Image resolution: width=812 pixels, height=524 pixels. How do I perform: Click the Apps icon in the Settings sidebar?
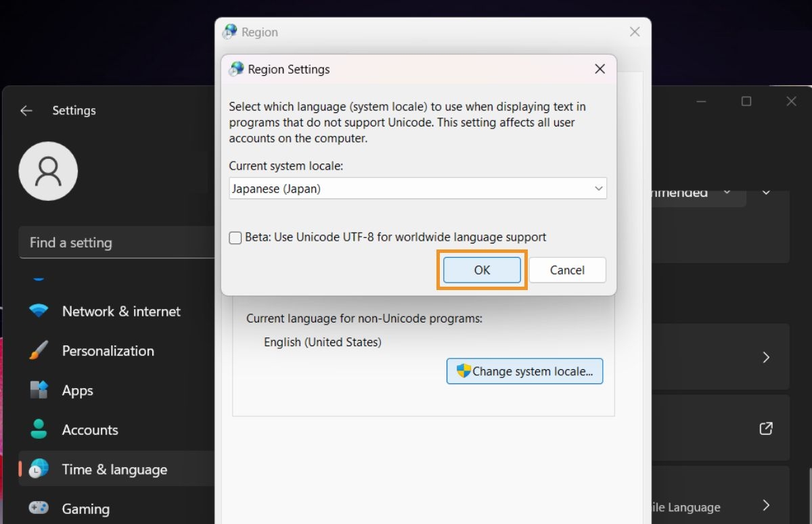[x=39, y=390]
